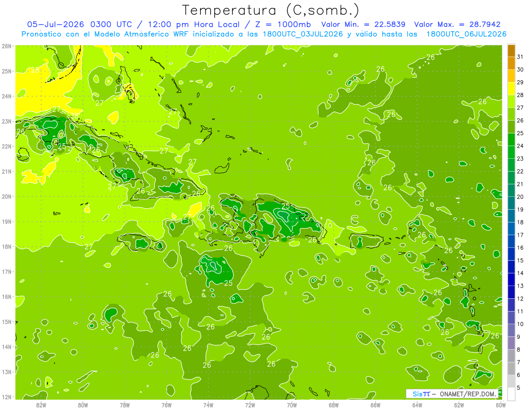This screenshot has width=532, height=411.
Task: Click the 18N latitude axis label
Action: (x=7, y=247)
